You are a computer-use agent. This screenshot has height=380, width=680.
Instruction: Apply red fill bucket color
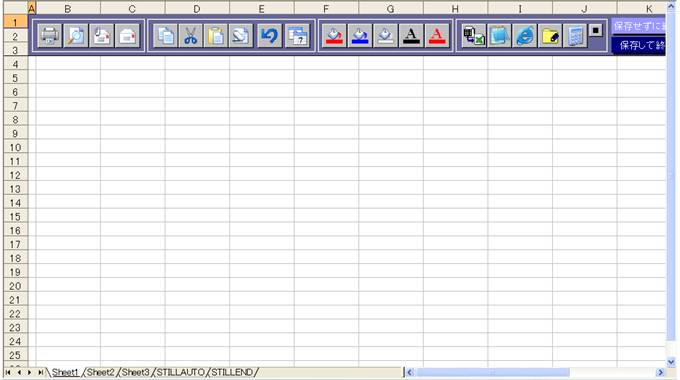point(334,36)
